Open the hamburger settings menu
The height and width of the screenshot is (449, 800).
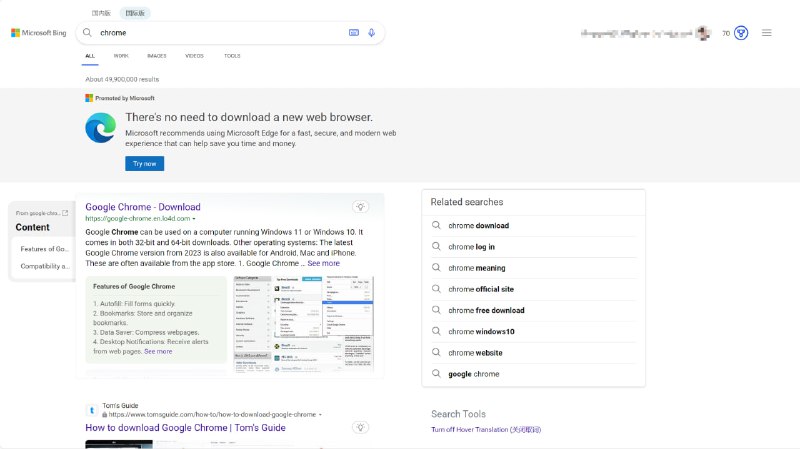pyautogui.click(x=766, y=33)
